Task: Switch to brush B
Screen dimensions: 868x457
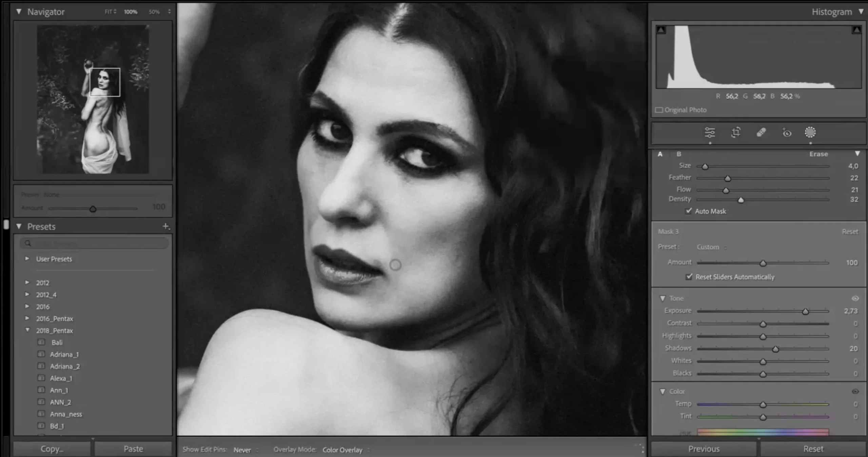Action: point(679,153)
